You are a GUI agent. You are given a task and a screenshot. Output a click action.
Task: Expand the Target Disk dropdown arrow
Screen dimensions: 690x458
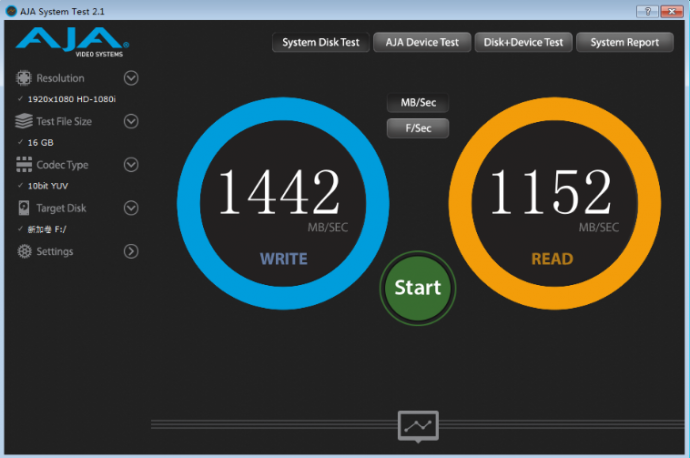[131, 208]
